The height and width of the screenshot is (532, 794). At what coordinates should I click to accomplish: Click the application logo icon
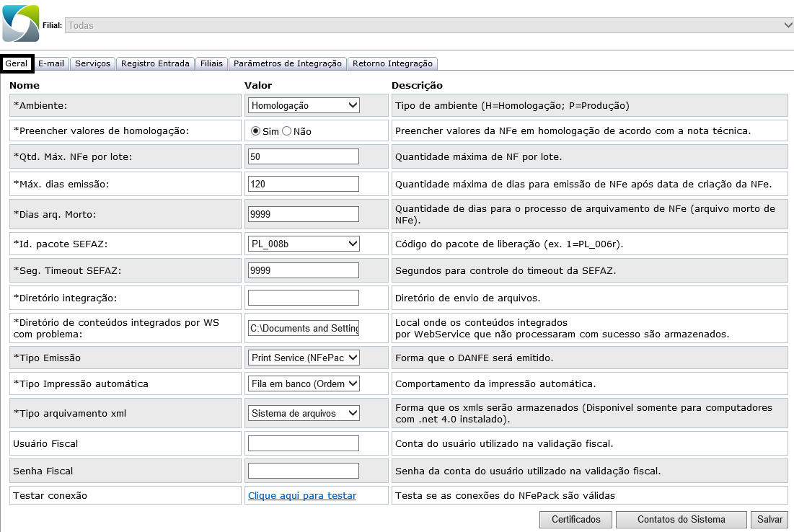coord(21,24)
